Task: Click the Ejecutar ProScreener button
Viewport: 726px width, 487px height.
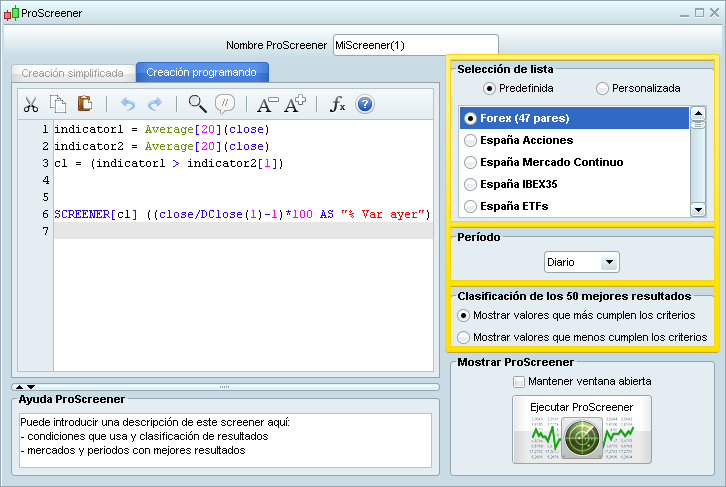Action: tap(581, 430)
